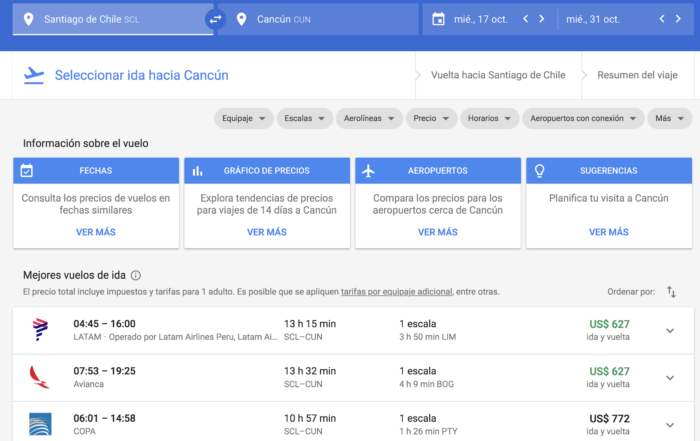Image resolution: width=700 pixels, height=441 pixels.
Task: Go to the previous departure date
Action: [x=523, y=19]
